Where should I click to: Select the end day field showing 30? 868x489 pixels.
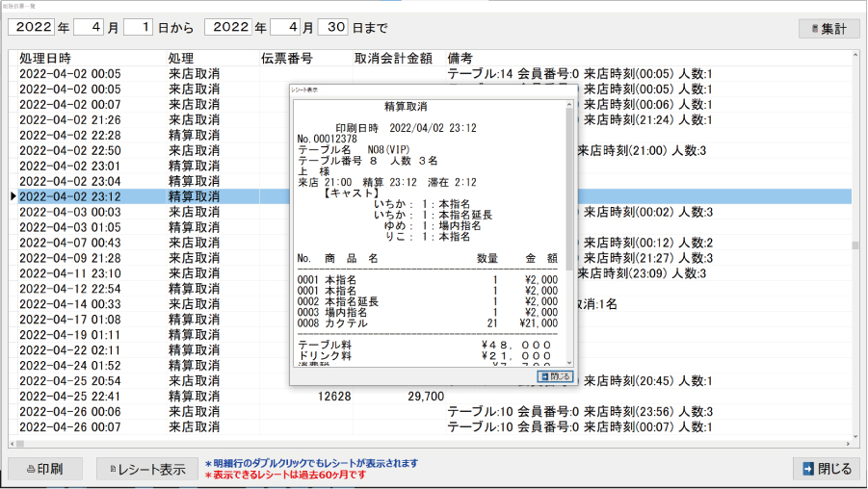[x=332, y=28]
